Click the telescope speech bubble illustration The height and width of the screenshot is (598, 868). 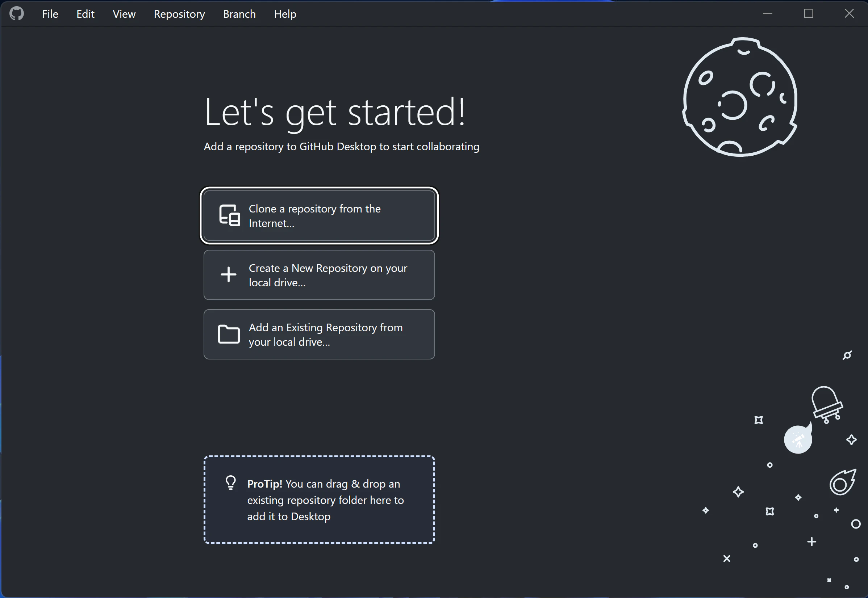tap(798, 439)
